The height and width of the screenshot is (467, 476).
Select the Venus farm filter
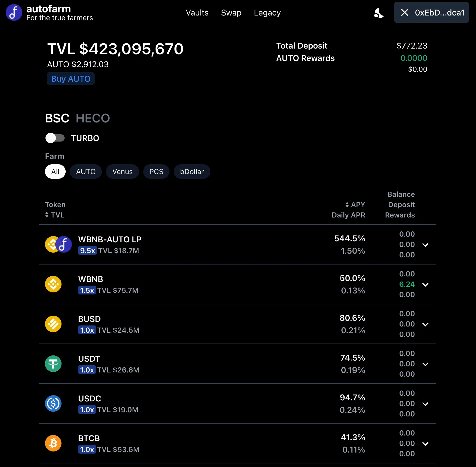(122, 172)
